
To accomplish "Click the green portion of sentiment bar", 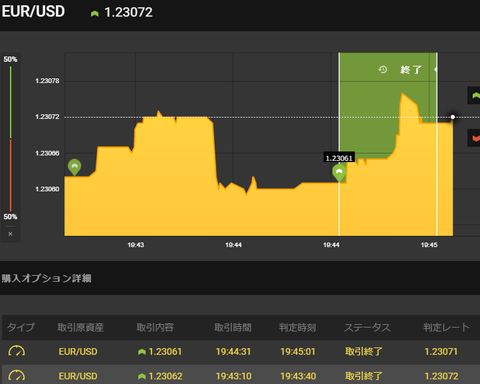I will point(10,102).
